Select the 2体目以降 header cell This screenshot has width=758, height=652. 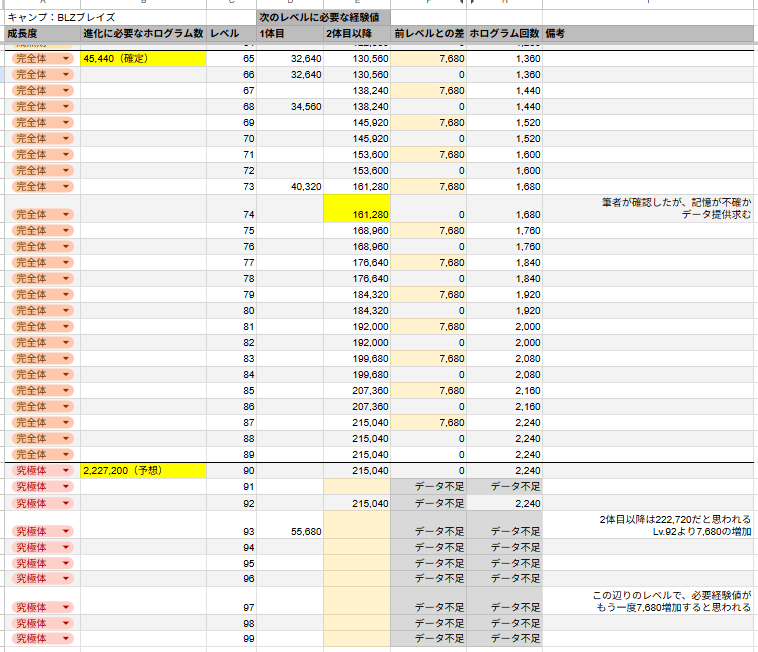tap(357, 34)
